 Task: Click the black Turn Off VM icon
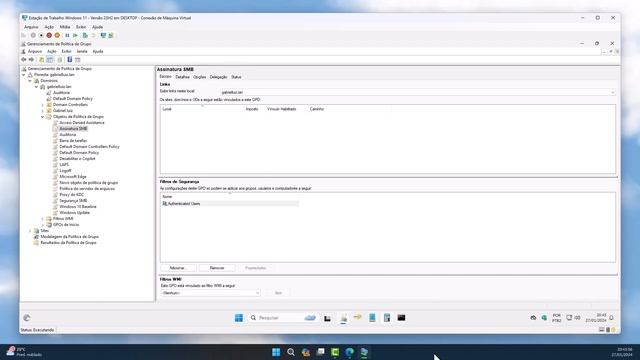[x=41, y=36]
